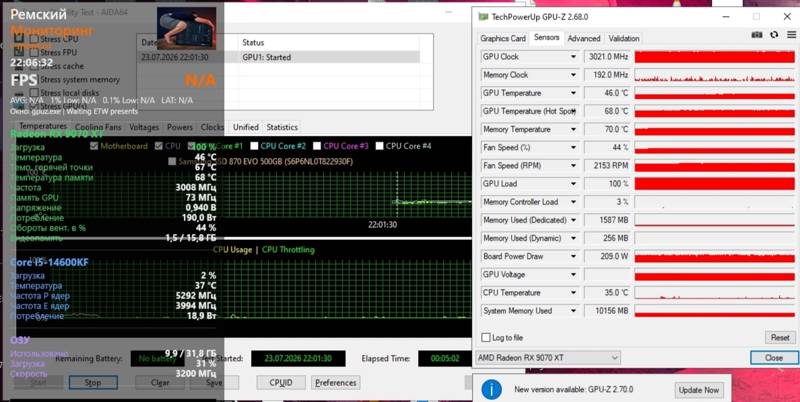Enable the CPU Core #2 checkbox
The image size is (800, 402).
(x=254, y=146)
